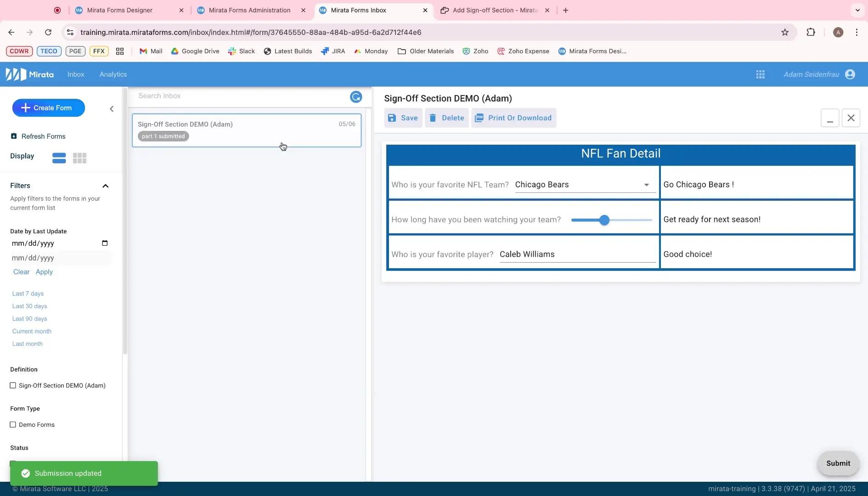The image size is (868, 496).
Task: Select the grid display view icon
Action: pos(80,158)
